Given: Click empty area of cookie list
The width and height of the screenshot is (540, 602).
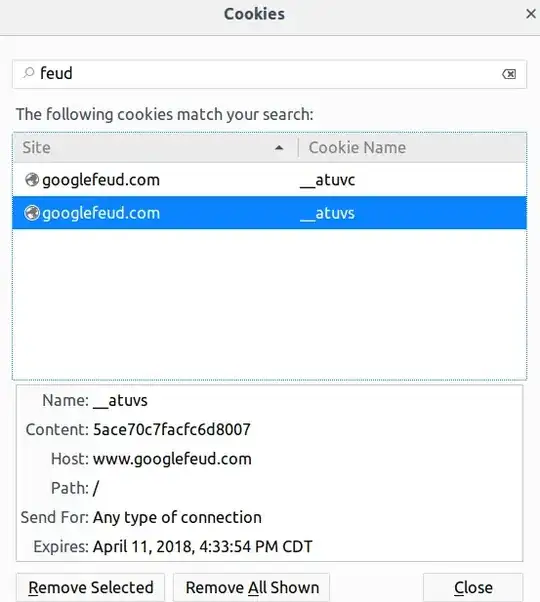Looking at the screenshot, I should point(269,303).
